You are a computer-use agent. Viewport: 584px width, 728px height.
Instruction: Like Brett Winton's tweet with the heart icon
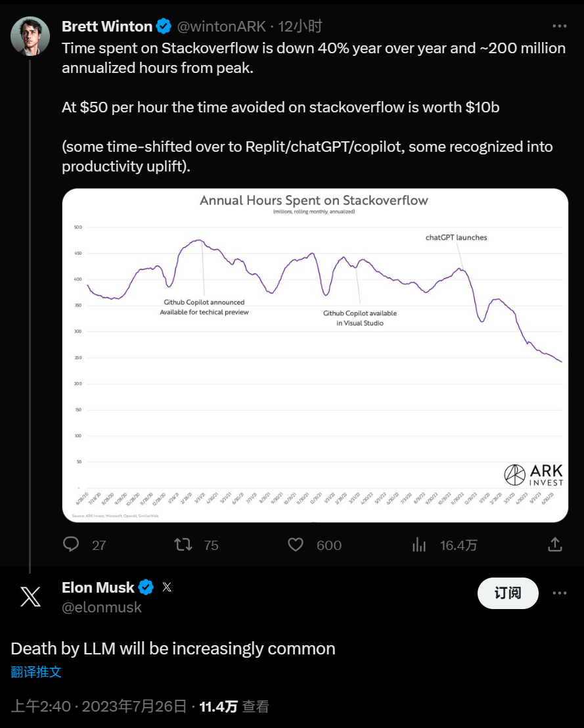(296, 545)
